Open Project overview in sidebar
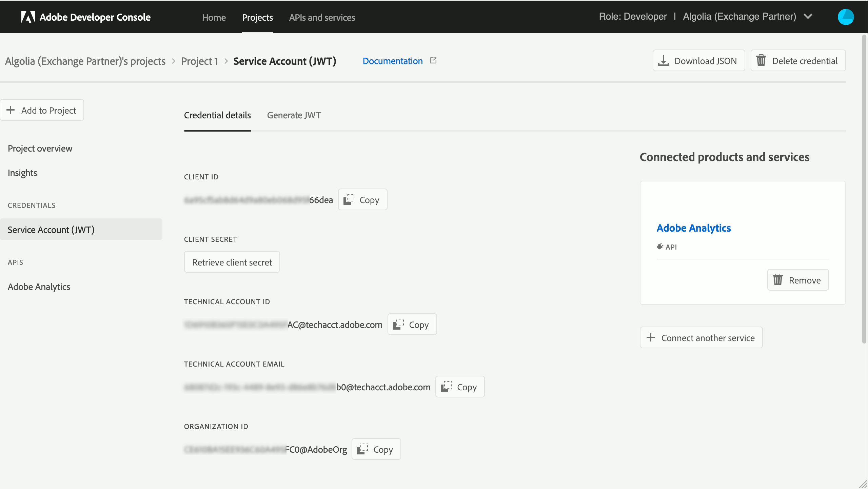Screen dimensions: 868x489 [x=40, y=149]
